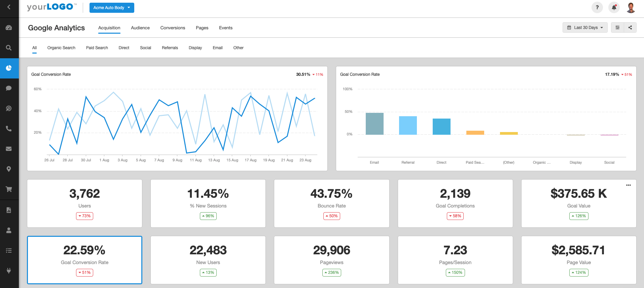
Task: Click the 17 Aug date axis label
Action: 250,160
